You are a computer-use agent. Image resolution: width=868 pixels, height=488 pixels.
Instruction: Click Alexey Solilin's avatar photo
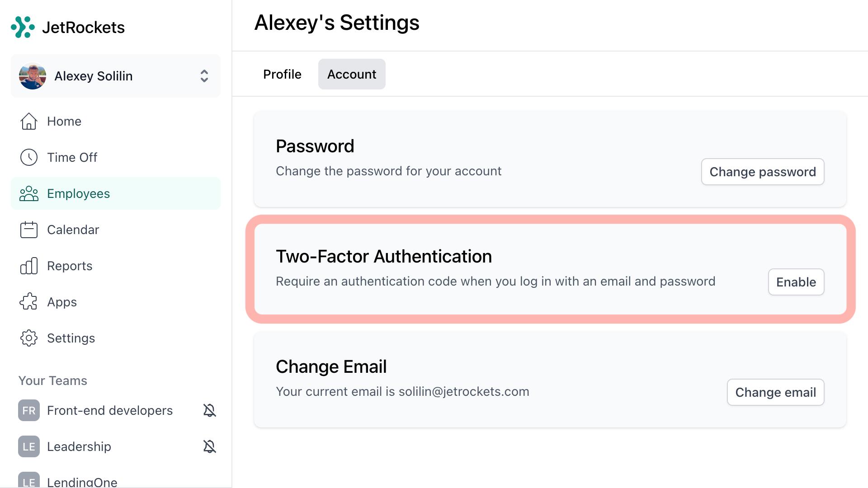pos(33,76)
